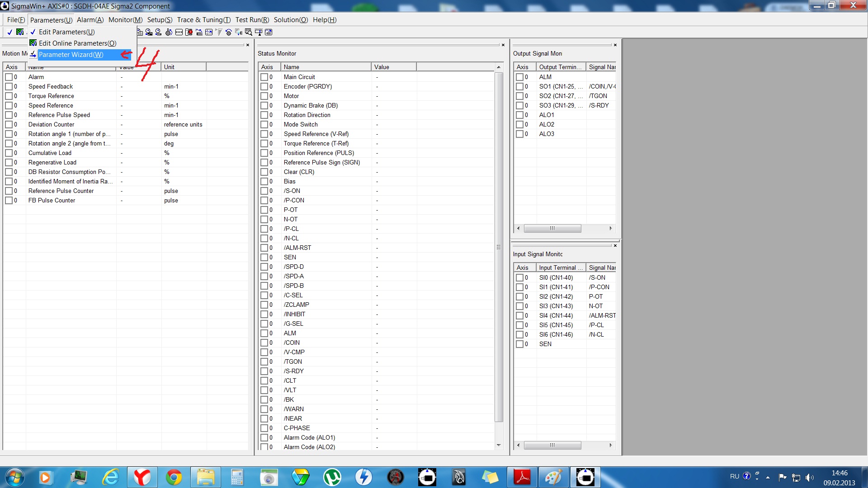Check the Main Circuit axis checkbox
The width and height of the screenshot is (868, 488).
click(264, 77)
